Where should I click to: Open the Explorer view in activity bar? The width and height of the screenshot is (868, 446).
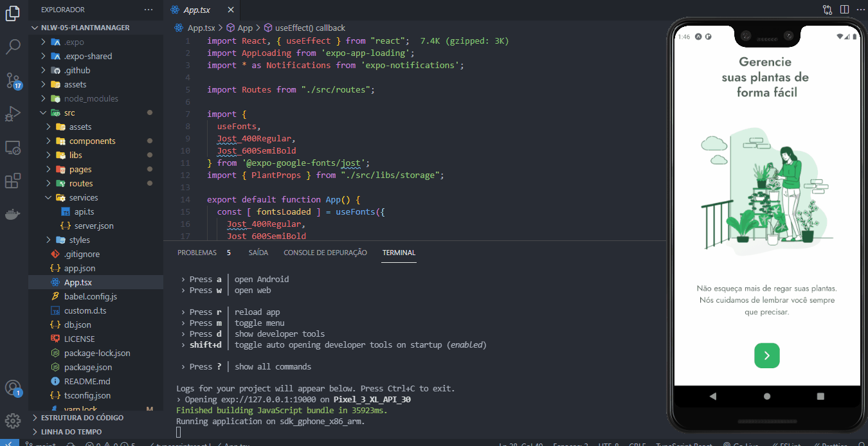(13, 13)
